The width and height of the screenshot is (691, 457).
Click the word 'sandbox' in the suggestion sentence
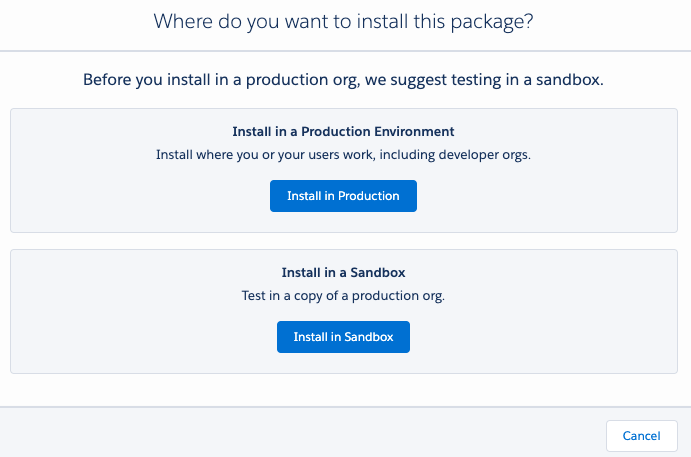point(571,79)
